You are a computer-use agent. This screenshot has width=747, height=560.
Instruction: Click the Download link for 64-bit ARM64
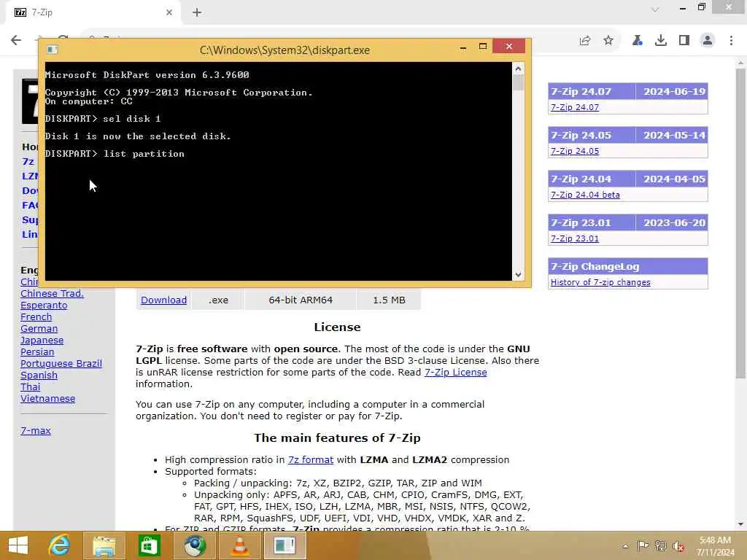coord(163,300)
